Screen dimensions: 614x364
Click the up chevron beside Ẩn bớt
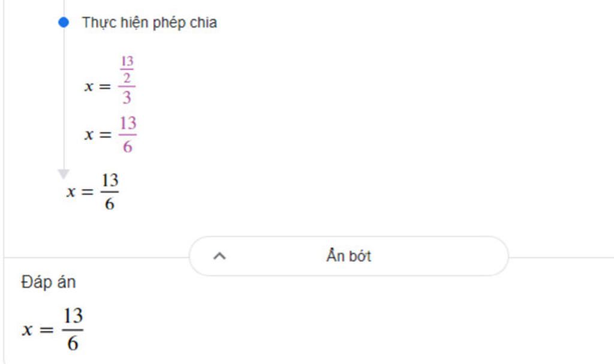click(x=219, y=256)
